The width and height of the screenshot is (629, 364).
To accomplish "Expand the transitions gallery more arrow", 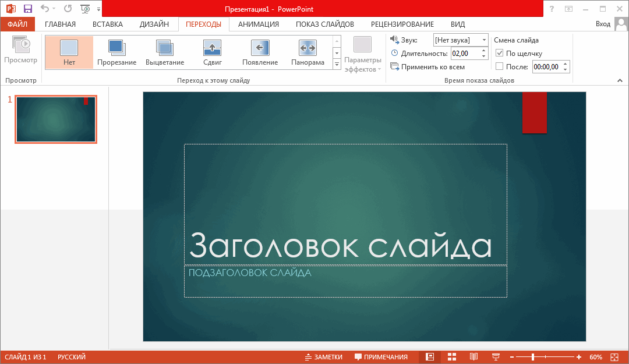I will click(336, 64).
